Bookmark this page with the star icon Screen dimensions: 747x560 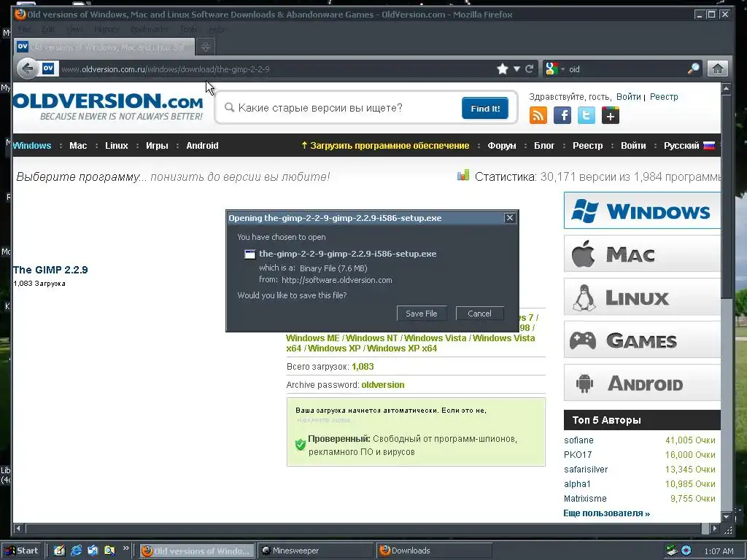pos(502,69)
